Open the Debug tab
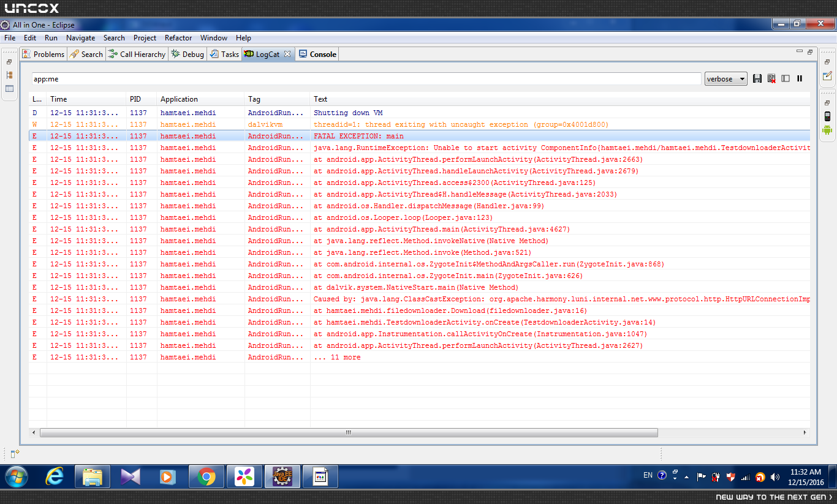 tap(187, 54)
